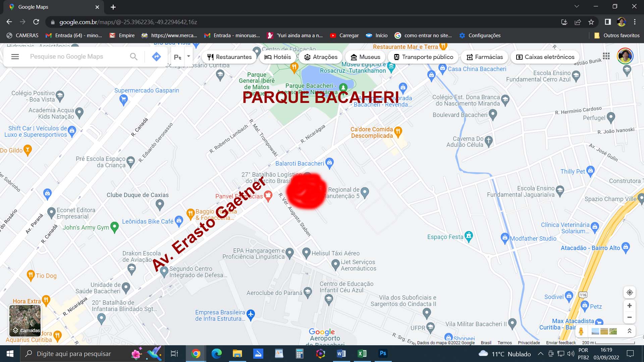Filter map by Restaurantes

[x=229, y=57]
